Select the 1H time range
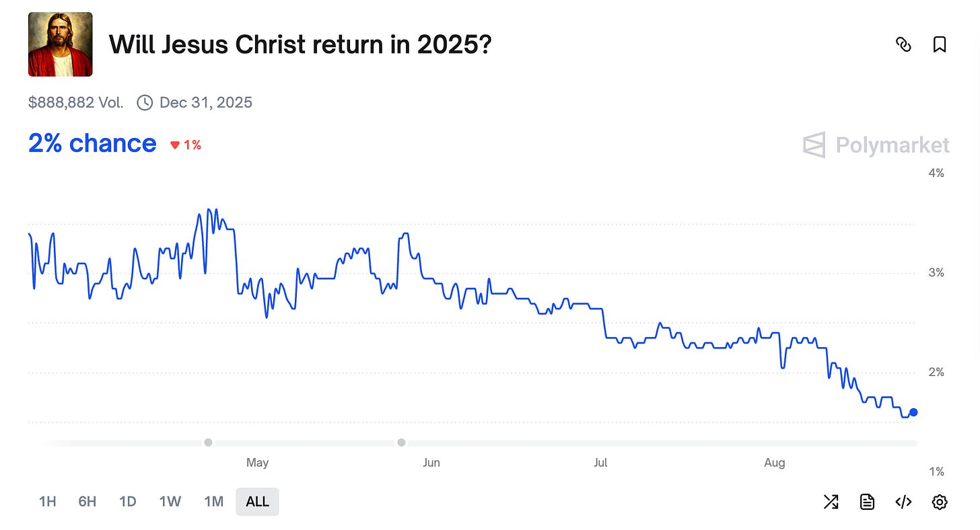Image resolution: width=980 pixels, height=530 pixels. pos(47,502)
